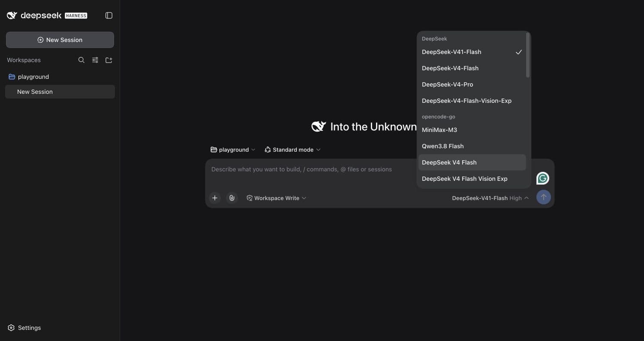Click the Workspaces heading label

24,60
